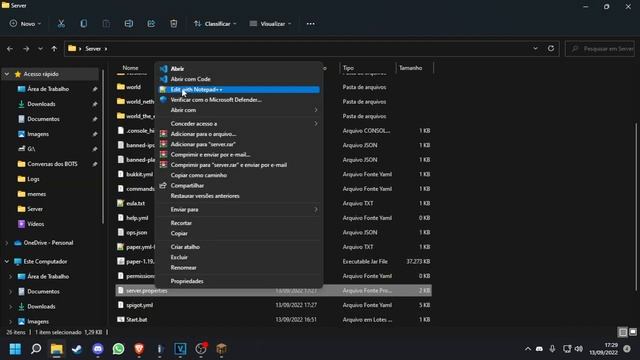Click the Cut scissors icon in toolbar
This screenshot has width=640, height=360.
tap(61, 24)
